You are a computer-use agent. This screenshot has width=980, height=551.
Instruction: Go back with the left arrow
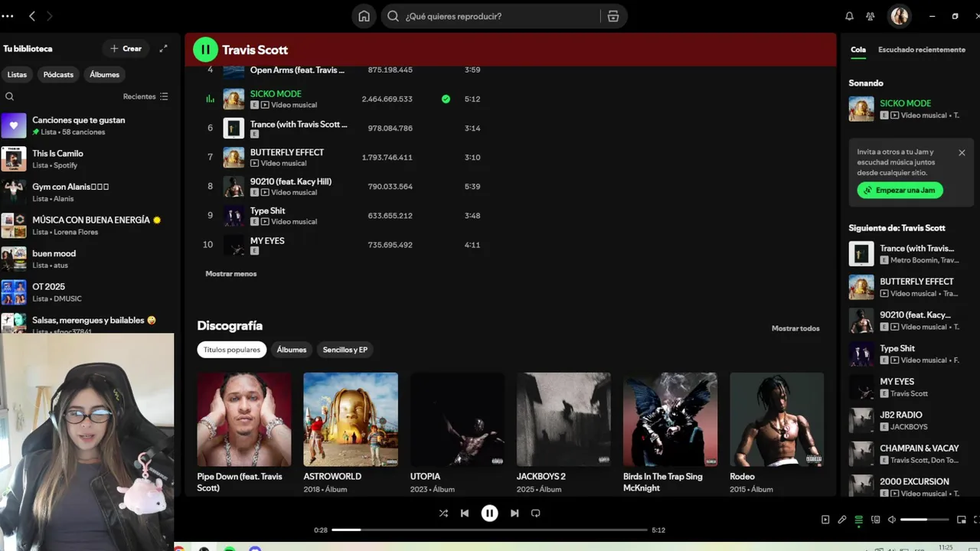point(32,16)
